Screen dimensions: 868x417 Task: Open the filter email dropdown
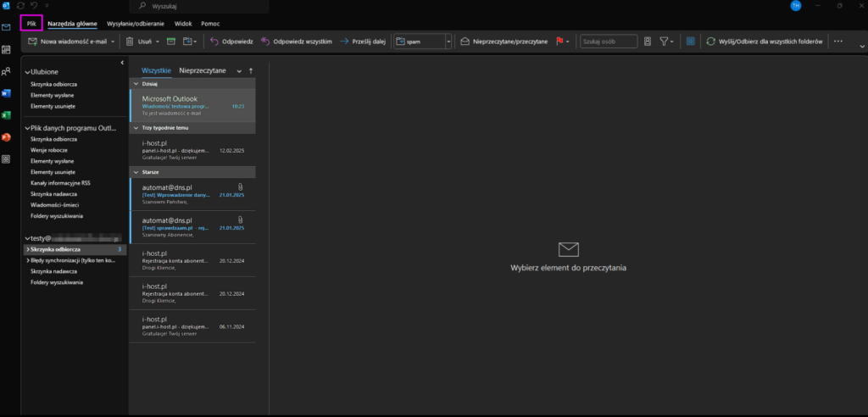tap(666, 41)
